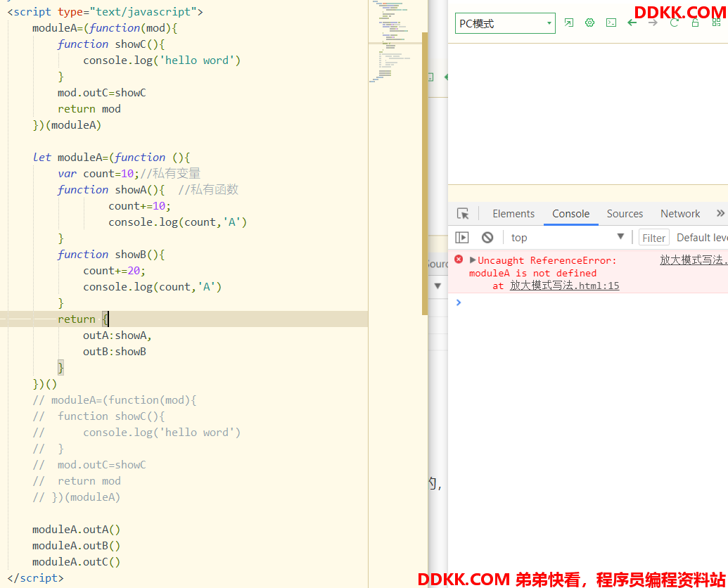728x588 pixels.
Task: Clear the console with the ban icon
Action: (x=487, y=238)
